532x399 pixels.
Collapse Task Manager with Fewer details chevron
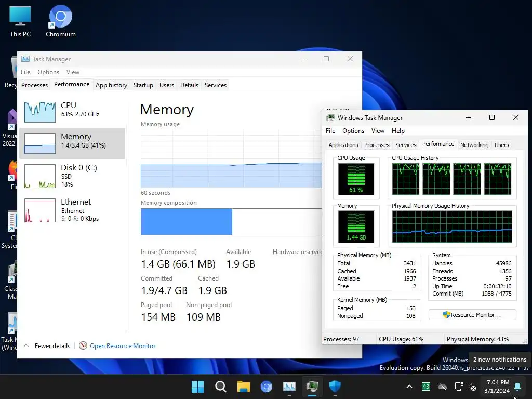tap(26, 345)
